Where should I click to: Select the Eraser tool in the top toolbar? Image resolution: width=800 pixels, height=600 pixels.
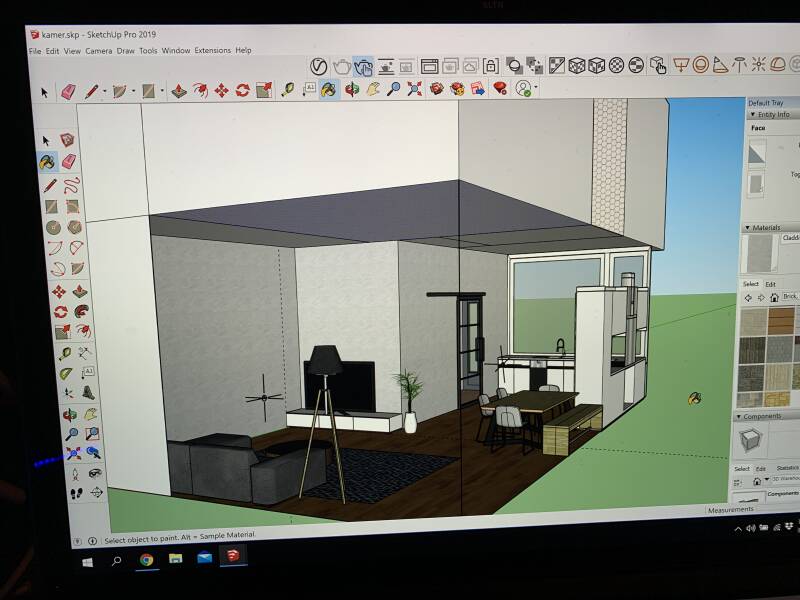coord(69,92)
